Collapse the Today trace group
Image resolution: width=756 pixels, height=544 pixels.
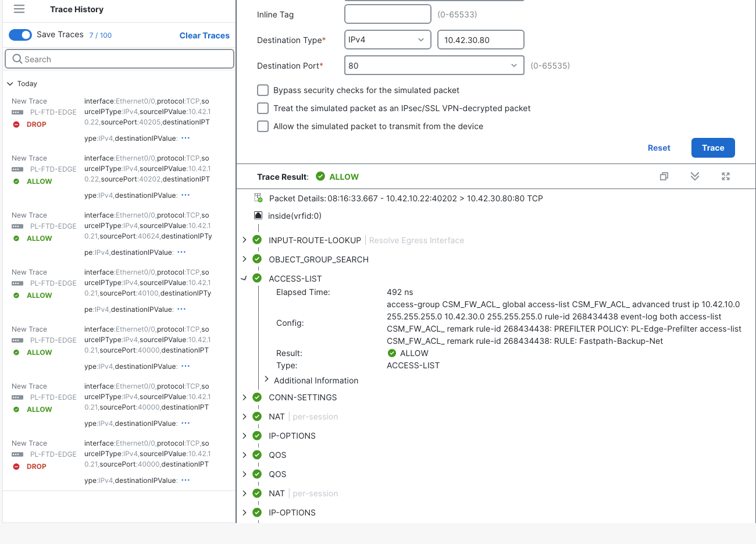tap(10, 84)
